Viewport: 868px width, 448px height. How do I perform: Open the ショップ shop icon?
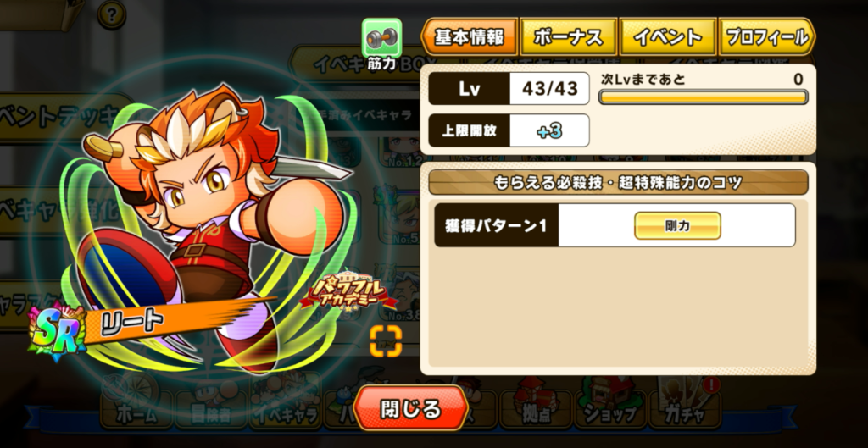(x=610, y=402)
